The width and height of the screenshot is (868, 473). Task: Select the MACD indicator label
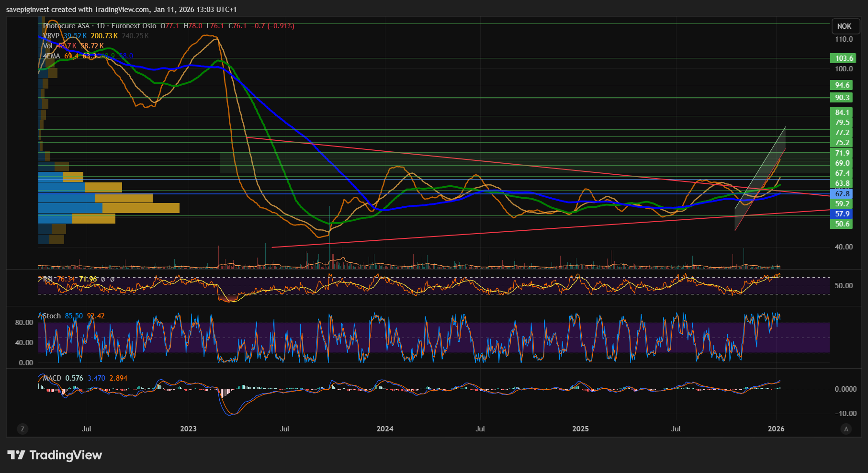[x=52, y=378]
